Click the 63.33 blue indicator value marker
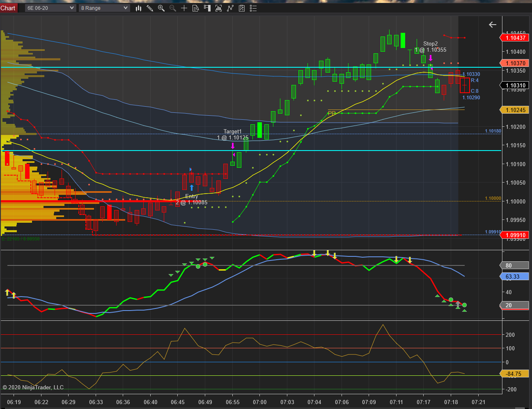The image size is (532, 409). click(514, 276)
